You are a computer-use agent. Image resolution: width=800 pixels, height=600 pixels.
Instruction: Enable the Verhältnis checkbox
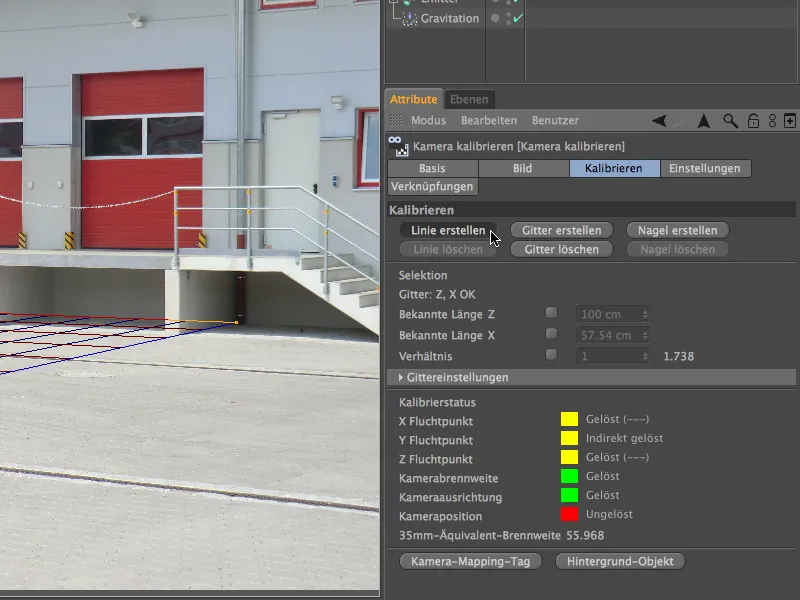tap(552, 355)
